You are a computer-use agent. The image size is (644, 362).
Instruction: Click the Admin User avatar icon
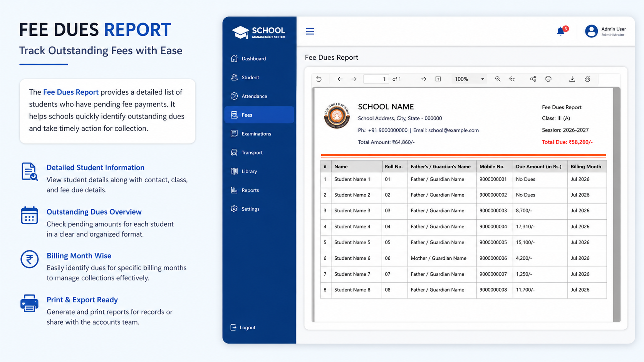pos(591,31)
